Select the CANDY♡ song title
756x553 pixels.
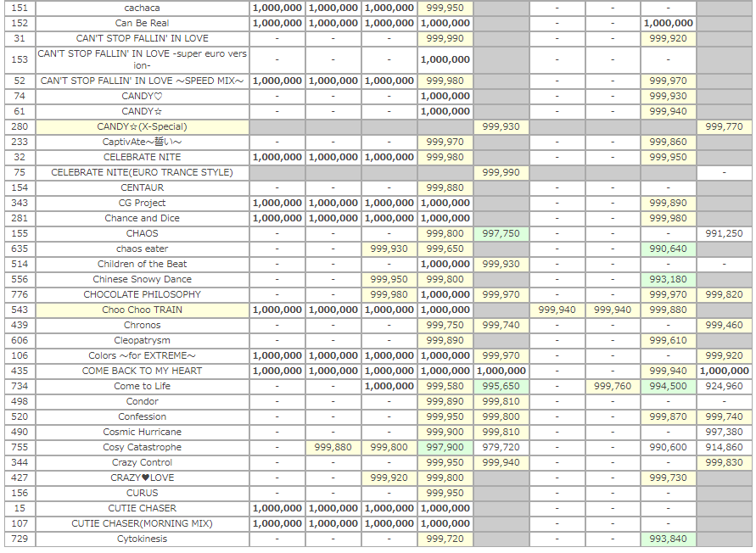coord(143,96)
